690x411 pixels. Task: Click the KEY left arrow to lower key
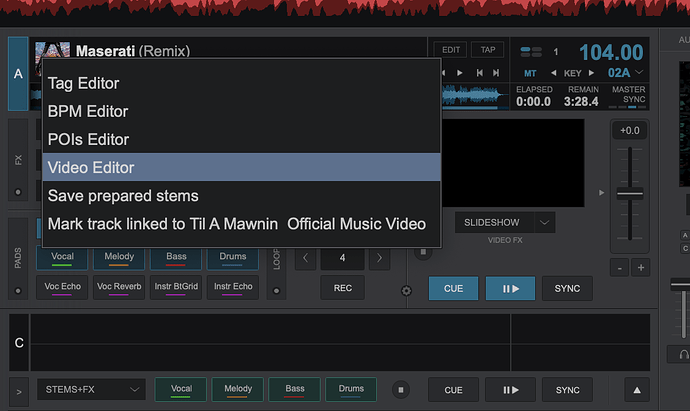point(554,73)
